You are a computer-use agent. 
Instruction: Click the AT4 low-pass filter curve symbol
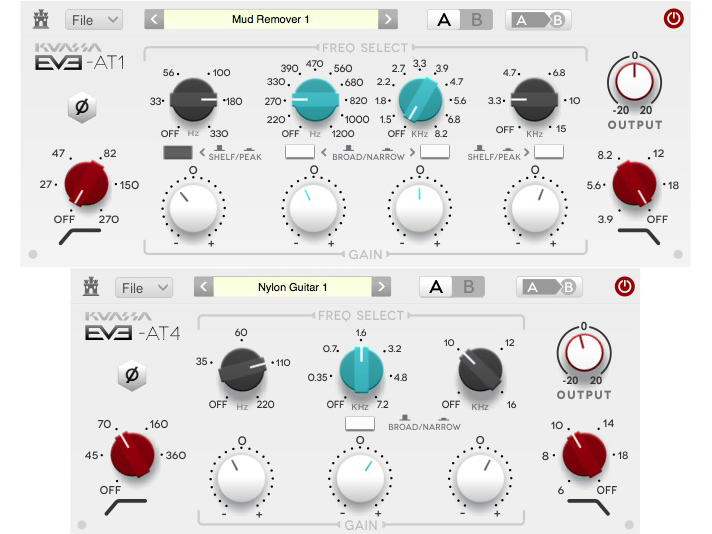click(588, 507)
